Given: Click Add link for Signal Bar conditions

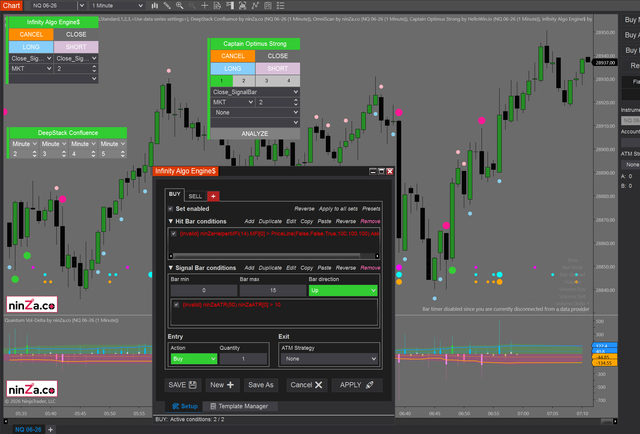Looking at the screenshot, I should coord(249,268).
